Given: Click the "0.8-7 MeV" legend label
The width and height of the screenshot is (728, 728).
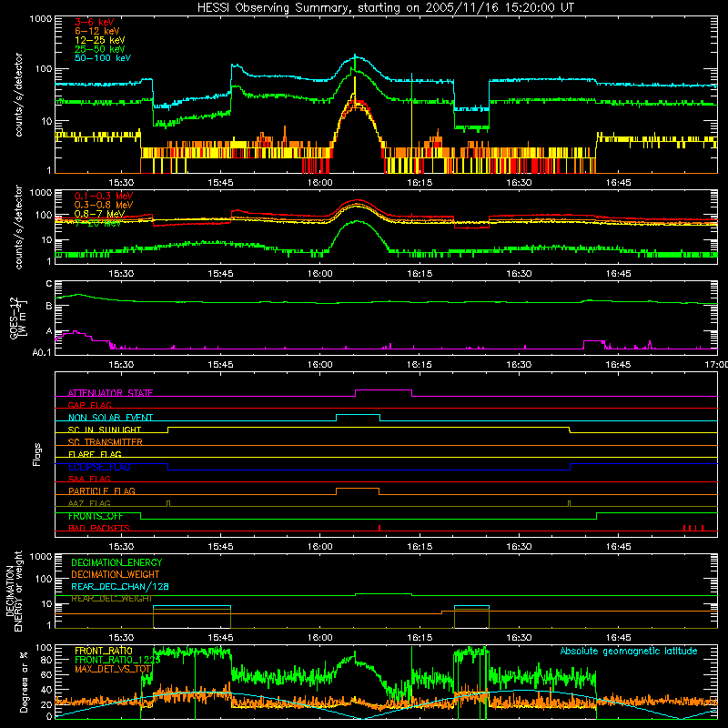Looking at the screenshot, I should coord(99,214).
